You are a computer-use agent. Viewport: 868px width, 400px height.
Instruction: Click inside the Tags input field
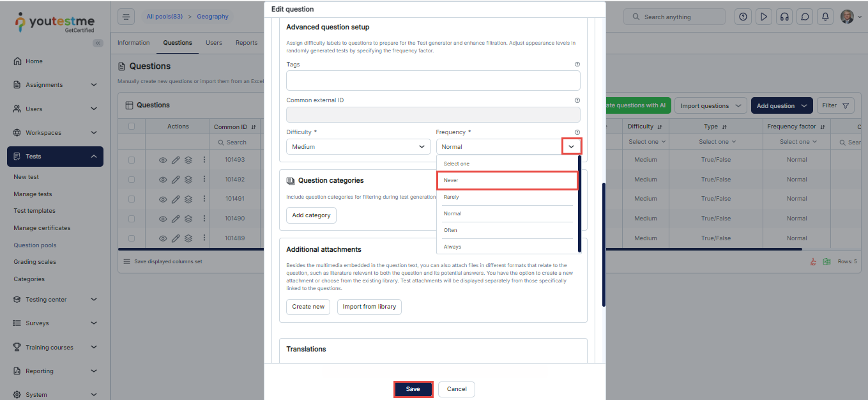pos(432,81)
